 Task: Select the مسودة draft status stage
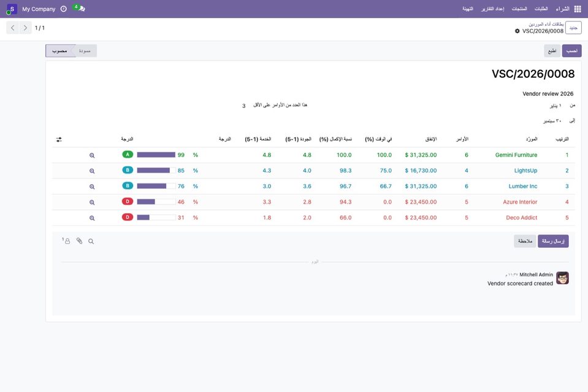pos(85,51)
